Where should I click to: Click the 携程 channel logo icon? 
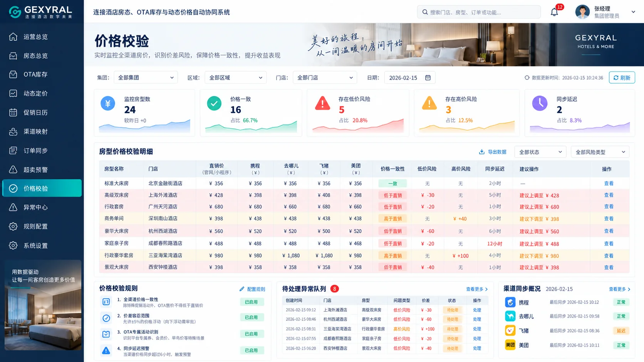click(x=510, y=302)
